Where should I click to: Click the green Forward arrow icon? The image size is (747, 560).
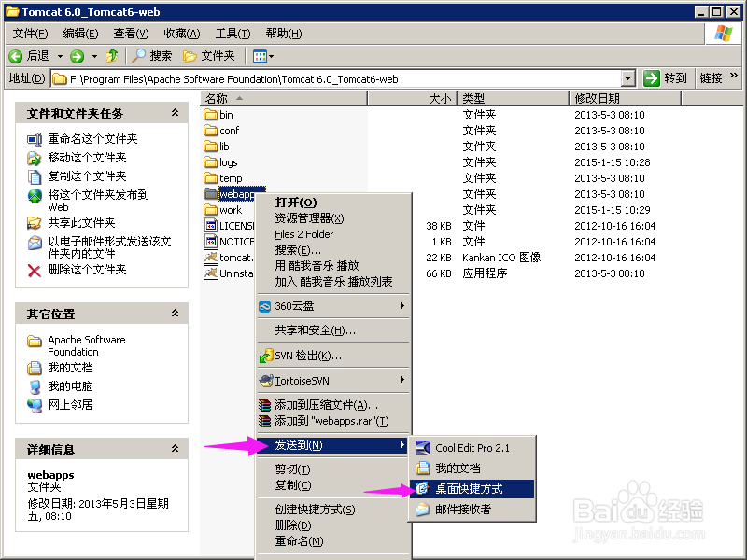pos(77,56)
